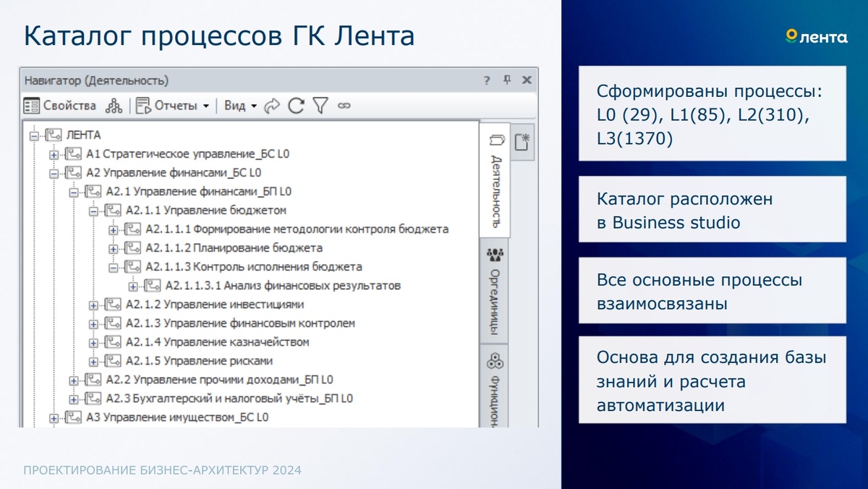Click the Каталог процессов ГК Лента heading
This screenshot has width=868, height=489.
219,36
